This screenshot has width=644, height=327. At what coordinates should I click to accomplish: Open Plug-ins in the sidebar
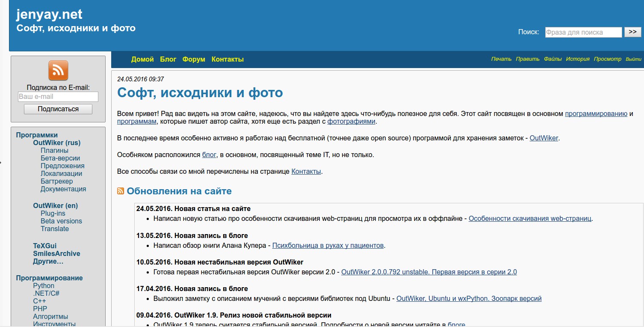53,214
